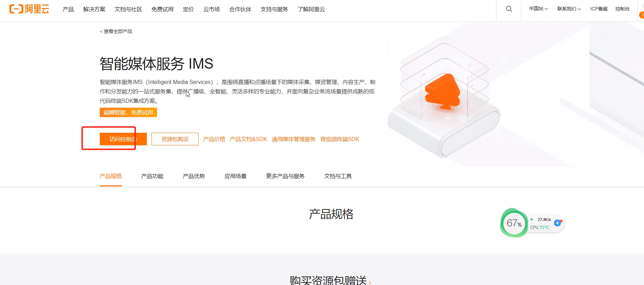Open the 文档与社区 menu
Screen dimensions: 644x285
pyautogui.click(x=128, y=9)
